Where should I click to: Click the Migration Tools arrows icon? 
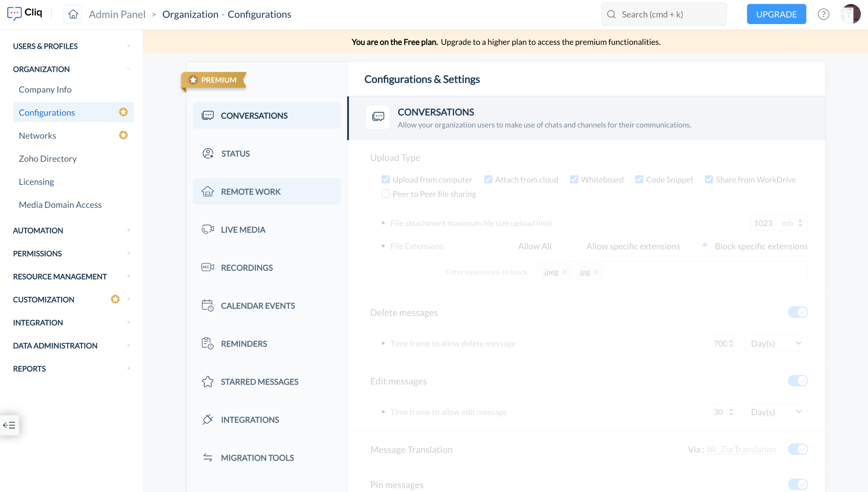[207, 457]
